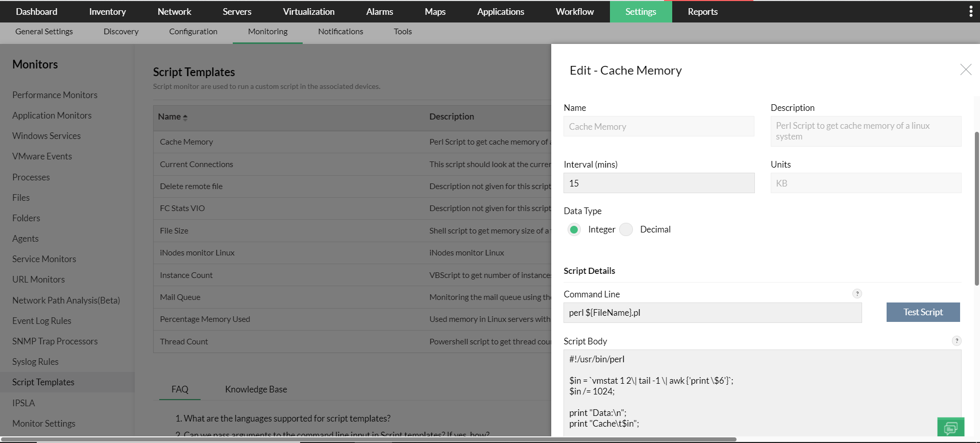Screen dimensions: 980x443
Task: Switch to the Notifications sub-tab
Action: coord(340,32)
